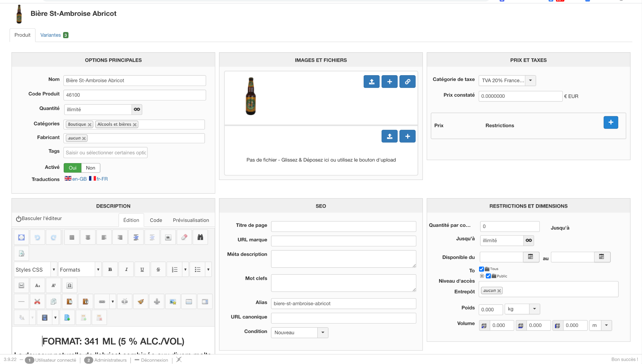Click the Omega special character icon
The height and width of the screenshot is (364, 642).
[69, 285]
